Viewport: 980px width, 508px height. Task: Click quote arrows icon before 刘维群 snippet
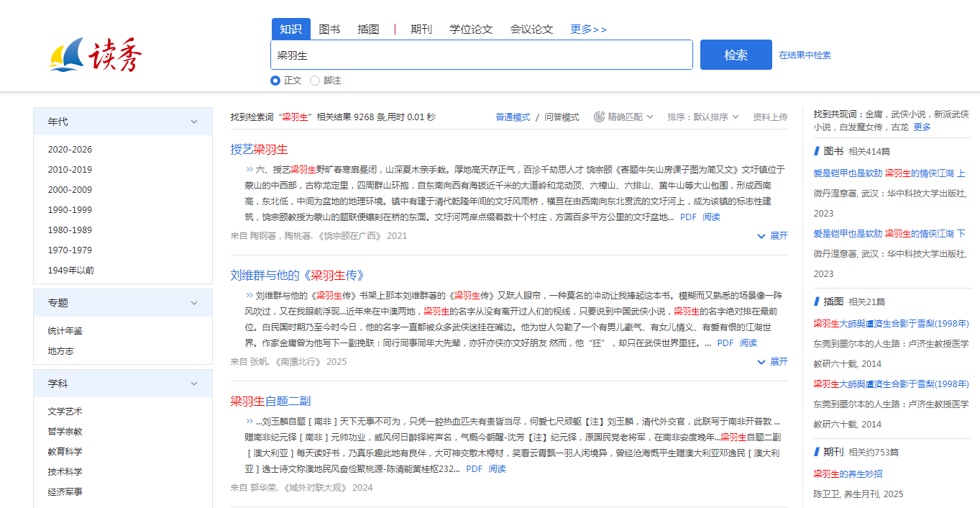click(249, 296)
